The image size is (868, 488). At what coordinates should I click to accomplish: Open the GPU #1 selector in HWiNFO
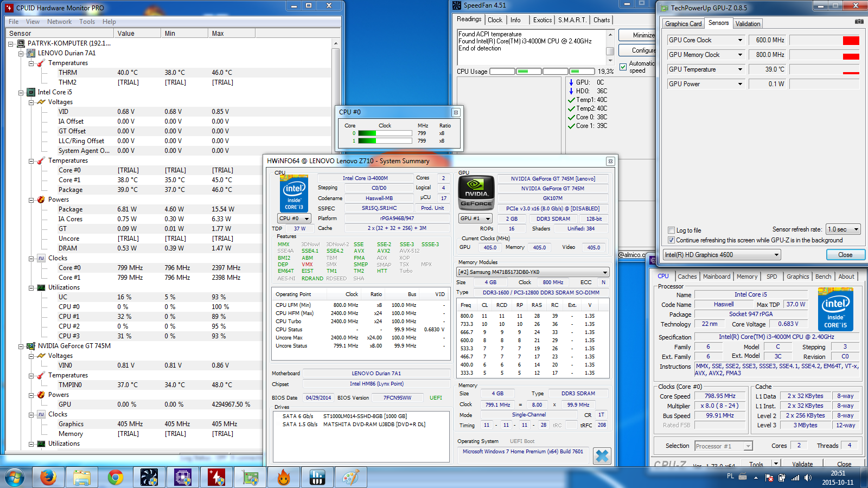(x=476, y=219)
